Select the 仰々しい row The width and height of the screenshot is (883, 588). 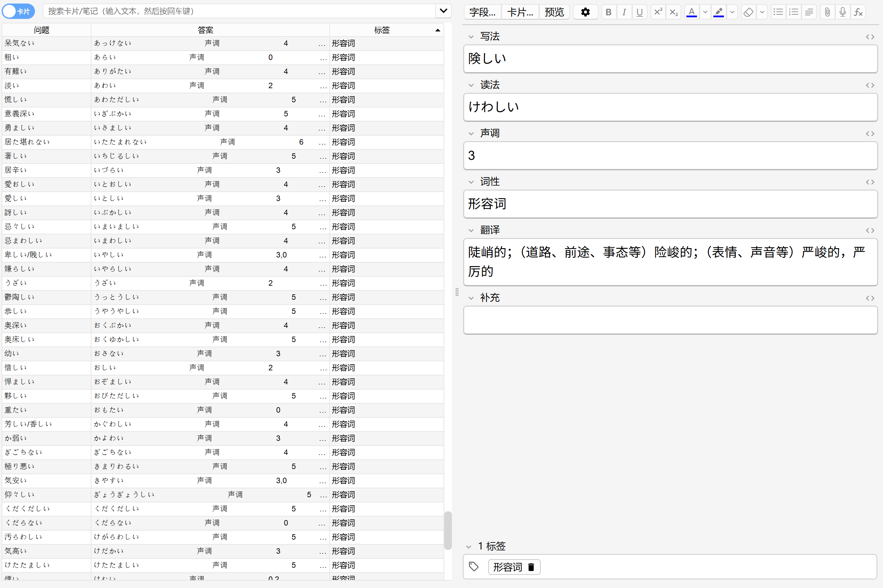point(223,495)
